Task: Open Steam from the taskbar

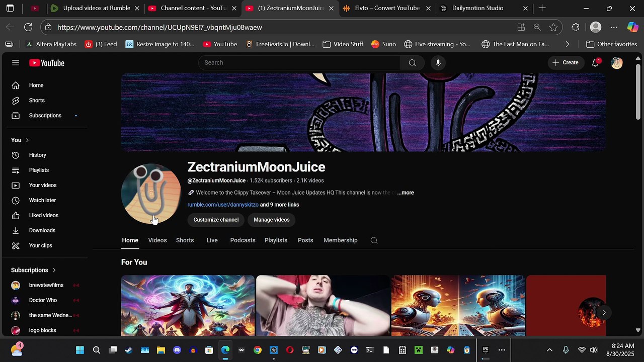Action: click(x=129, y=350)
